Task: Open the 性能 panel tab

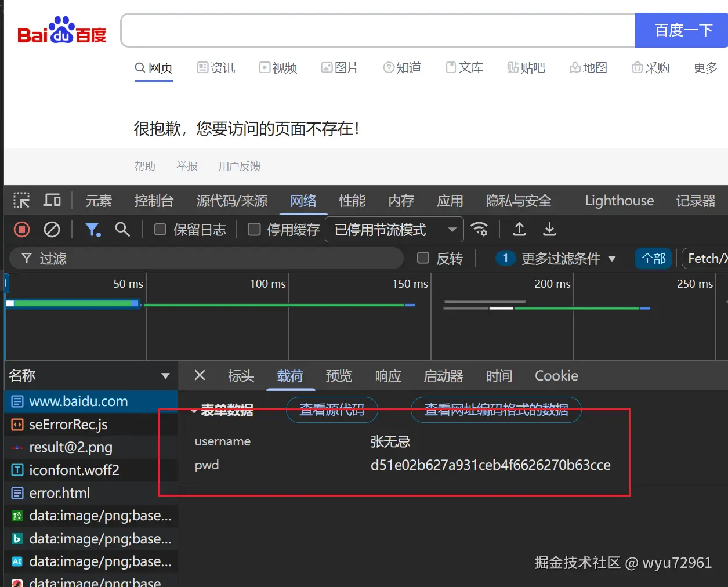Action: [x=352, y=201]
